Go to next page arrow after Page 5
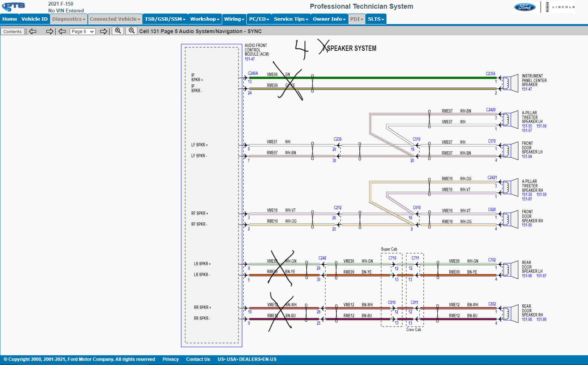Image resolution: width=588 pixels, height=365 pixels. tap(104, 31)
